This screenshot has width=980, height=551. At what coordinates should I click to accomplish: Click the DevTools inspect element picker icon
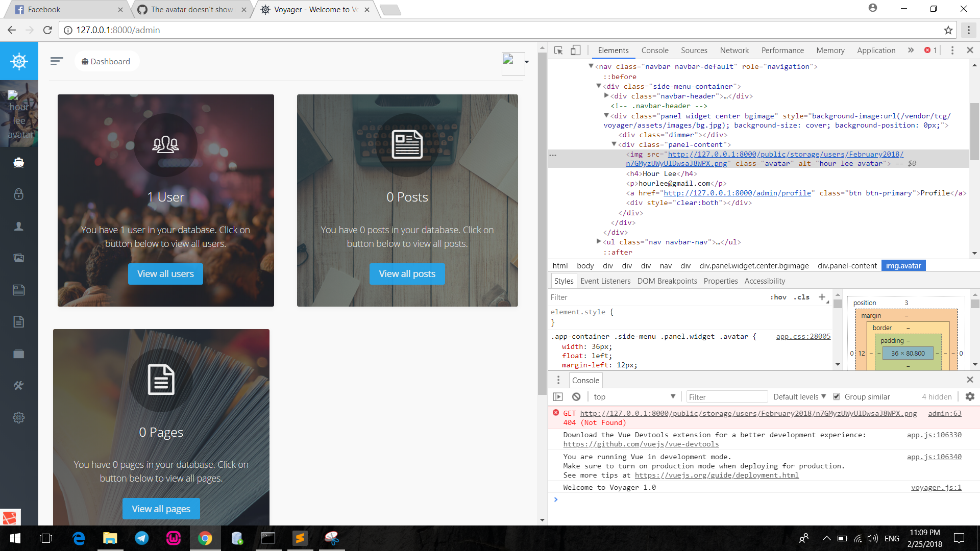coord(558,50)
